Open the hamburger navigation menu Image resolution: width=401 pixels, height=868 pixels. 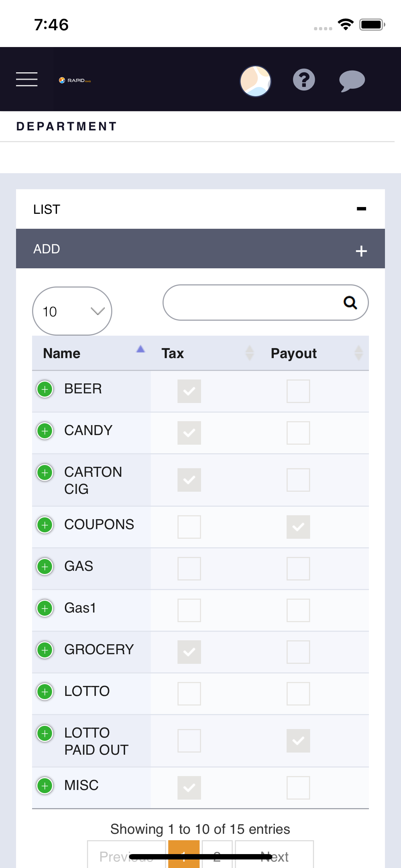coord(27,79)
